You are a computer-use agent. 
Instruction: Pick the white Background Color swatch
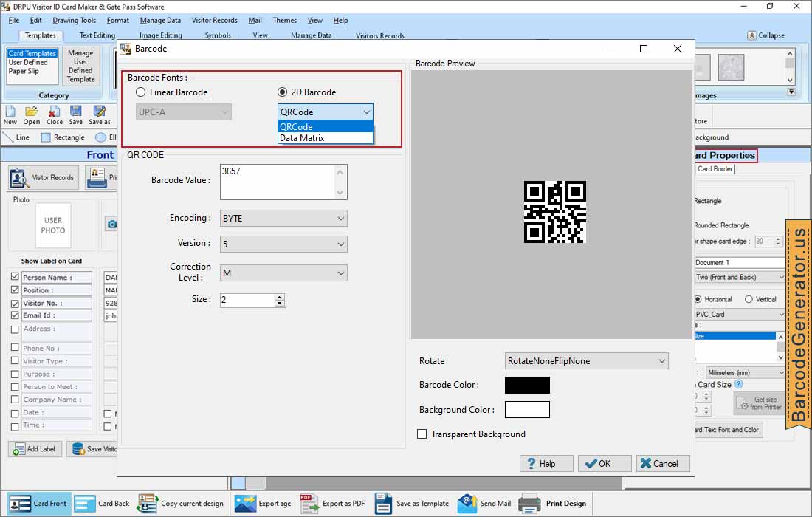pyautogui.click(x=527, y=409)
